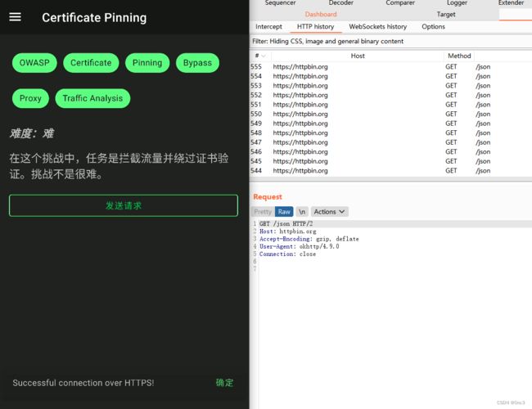
Task: Switch to the Logger tab in Burp
Action: tap(457, 3)
